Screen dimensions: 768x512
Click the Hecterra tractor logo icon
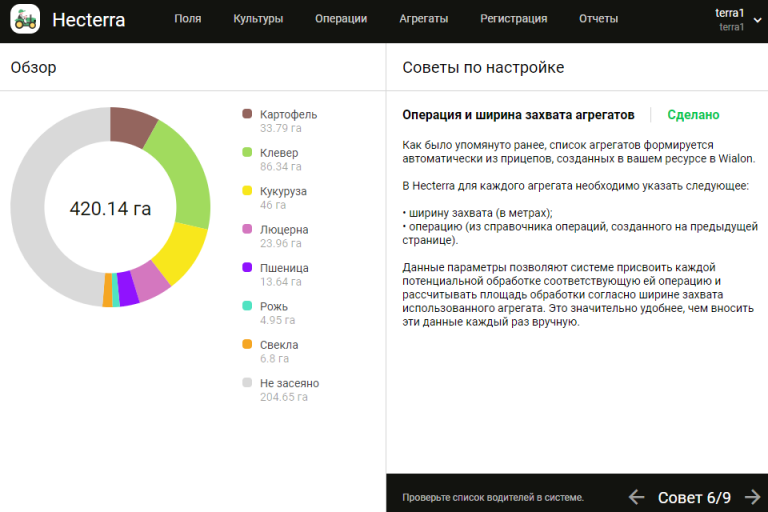pos(25,18)
